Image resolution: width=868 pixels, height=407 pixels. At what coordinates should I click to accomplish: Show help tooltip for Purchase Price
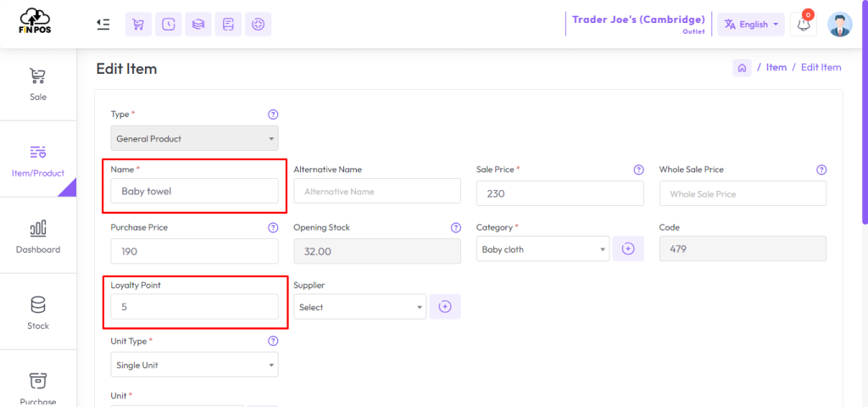coord(273,227)
